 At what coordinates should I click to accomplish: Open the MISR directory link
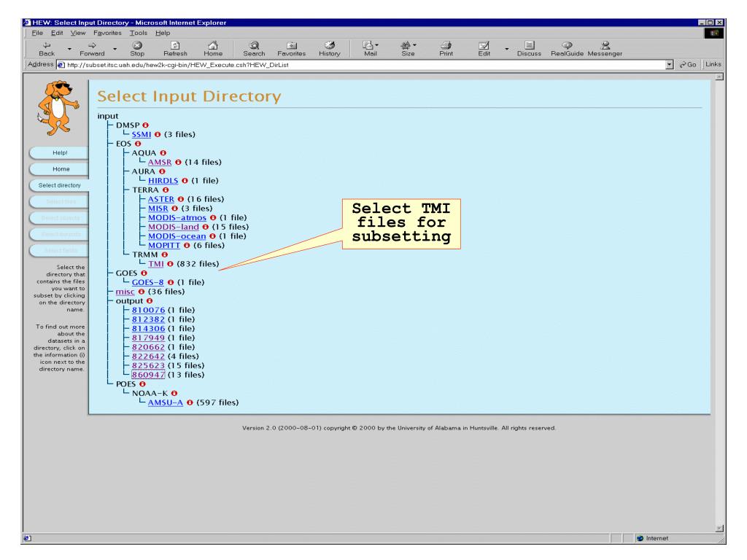158,209
